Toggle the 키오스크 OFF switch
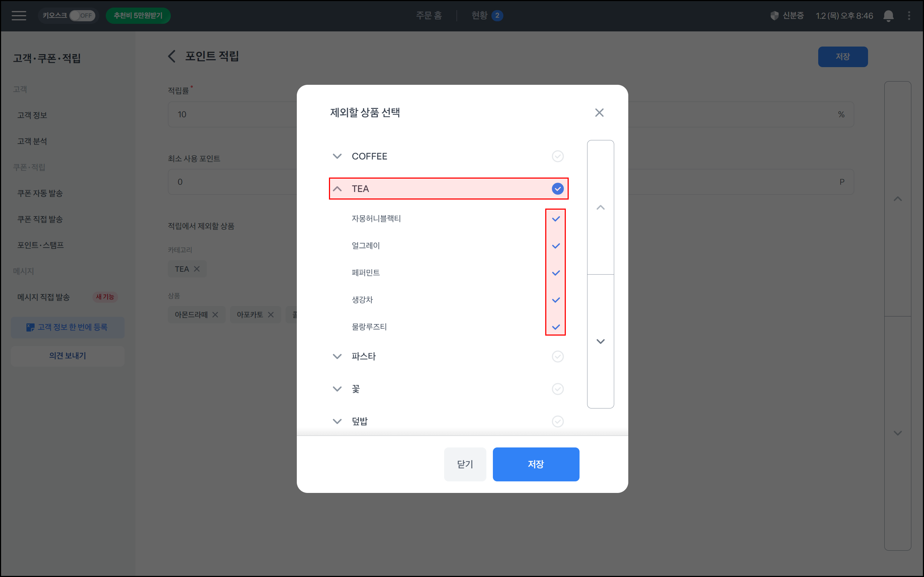Viewport: 924px width, 577px height. (x=82, y=16)
